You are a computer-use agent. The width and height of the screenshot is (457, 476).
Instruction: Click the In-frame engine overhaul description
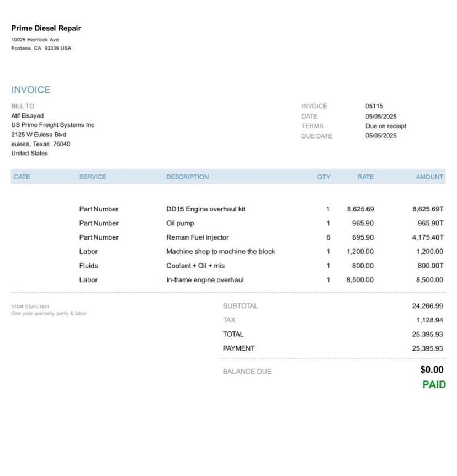[x=205, y=280]
